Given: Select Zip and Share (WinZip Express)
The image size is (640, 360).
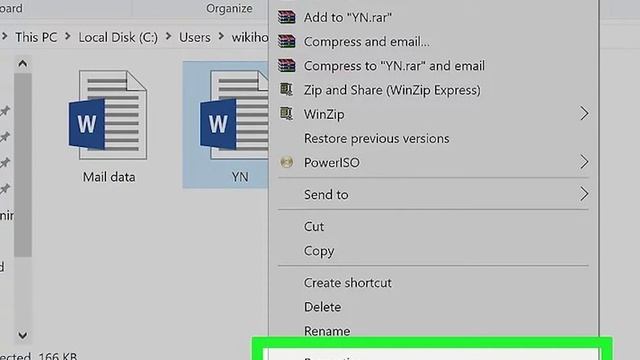Looking at the screenshot, I should pyautogui.click(x=433, y=90).
